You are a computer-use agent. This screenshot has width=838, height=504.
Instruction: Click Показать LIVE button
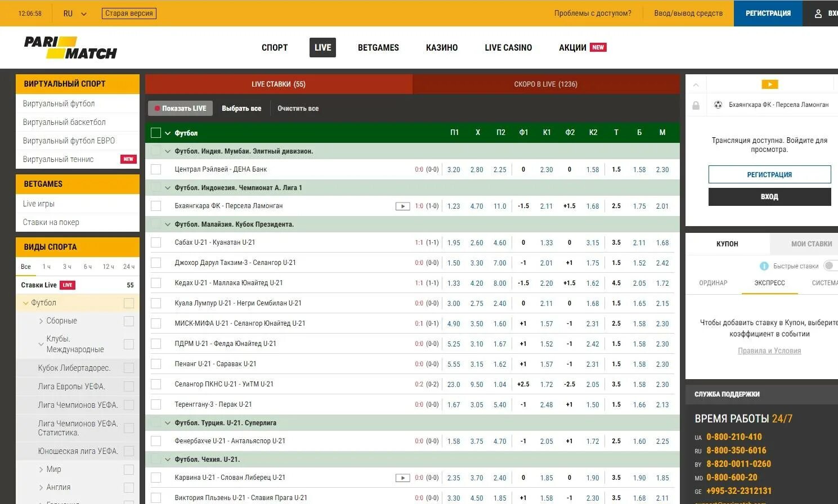181,109
